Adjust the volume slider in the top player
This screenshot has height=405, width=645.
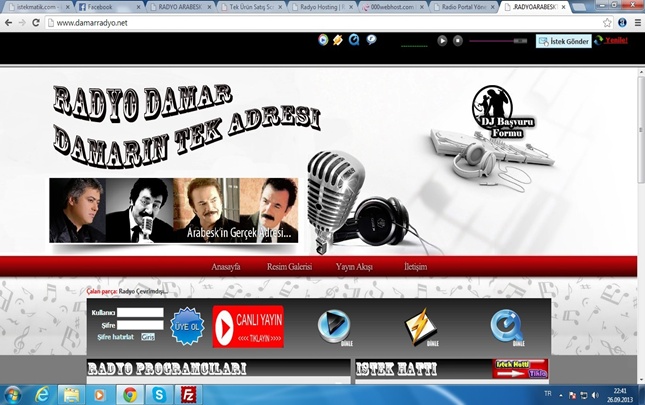[x=498, y=41]
